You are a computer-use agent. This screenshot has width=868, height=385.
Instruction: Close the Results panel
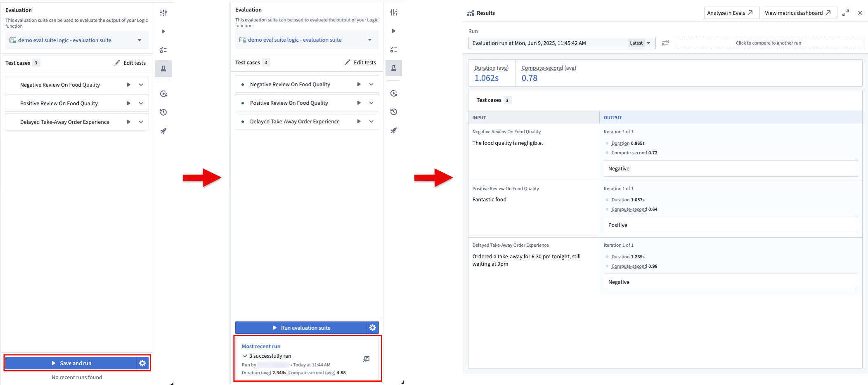(860, 13)
